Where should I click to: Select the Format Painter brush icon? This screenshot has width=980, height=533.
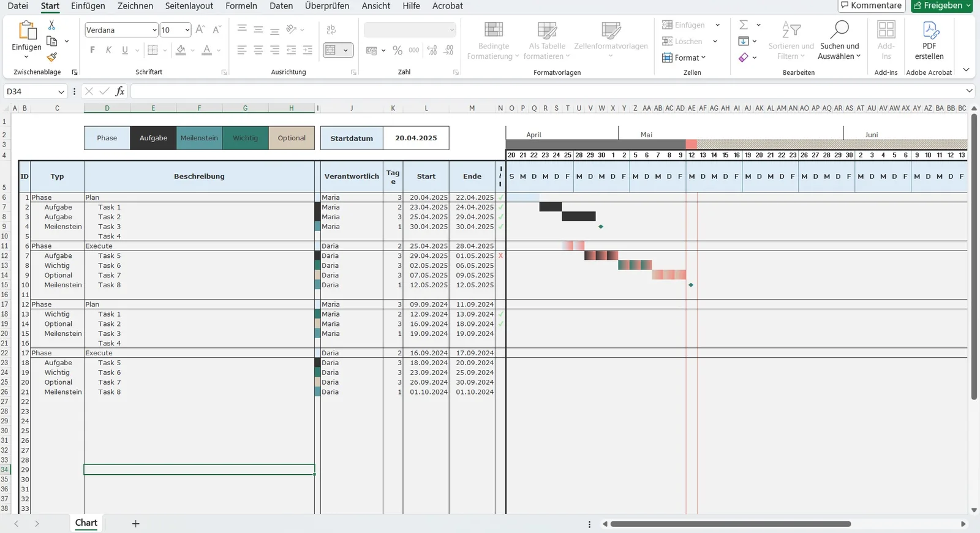[x=52, y=57]
